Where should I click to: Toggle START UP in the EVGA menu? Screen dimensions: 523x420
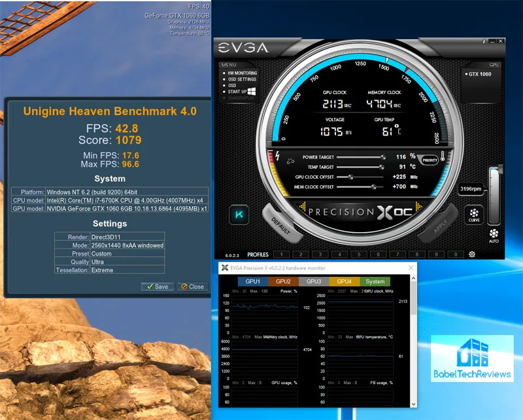(237, 92)
